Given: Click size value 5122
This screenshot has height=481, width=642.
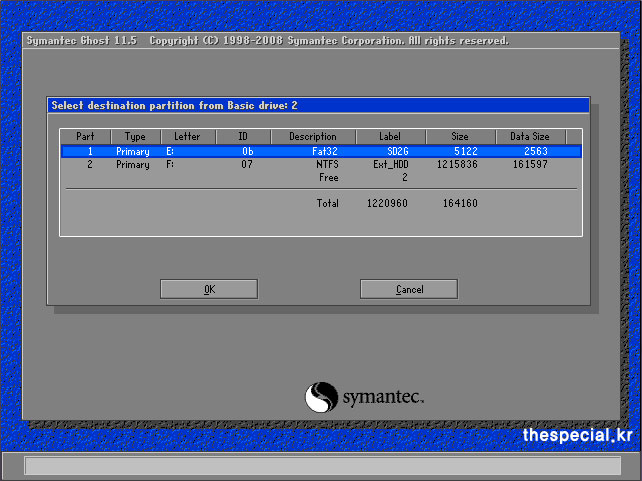Looking at the screenshot, I should (x=466, y=151).
